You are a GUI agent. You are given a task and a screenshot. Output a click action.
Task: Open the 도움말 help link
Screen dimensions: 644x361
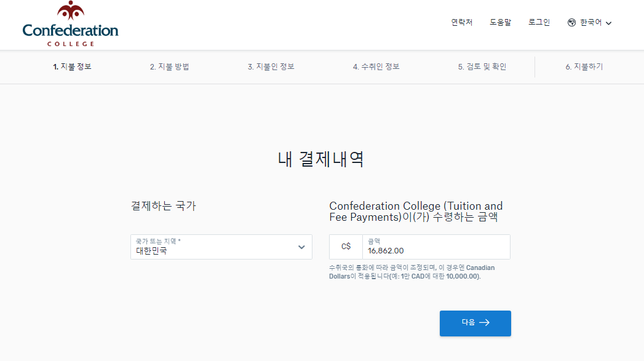click(500, 22)
